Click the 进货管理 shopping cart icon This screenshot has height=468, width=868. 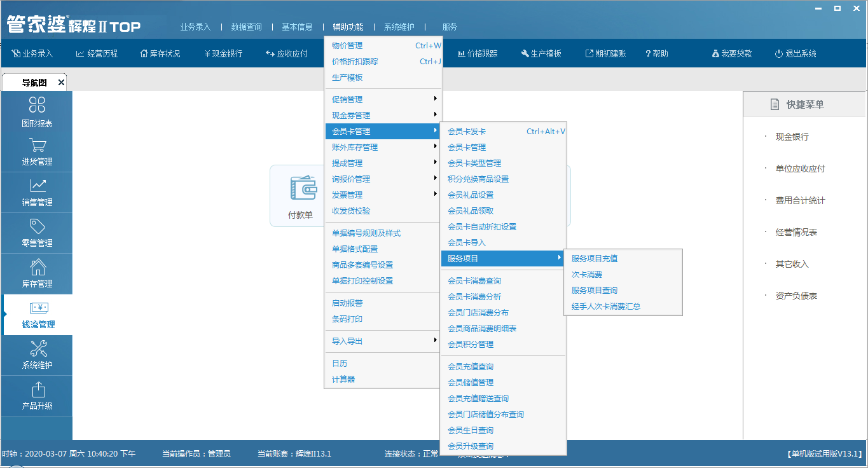37,146
